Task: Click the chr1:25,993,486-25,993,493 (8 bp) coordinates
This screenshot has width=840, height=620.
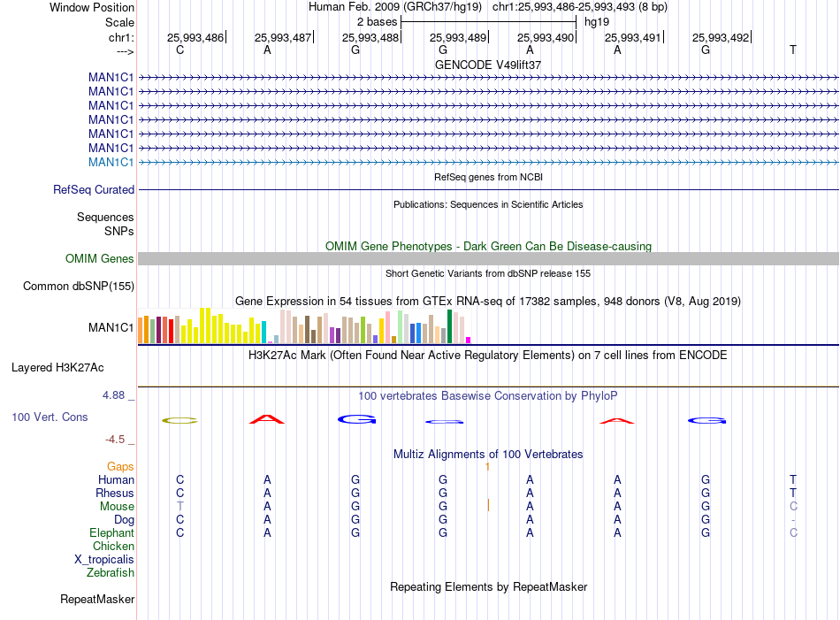Action: (x=580, y=7)
